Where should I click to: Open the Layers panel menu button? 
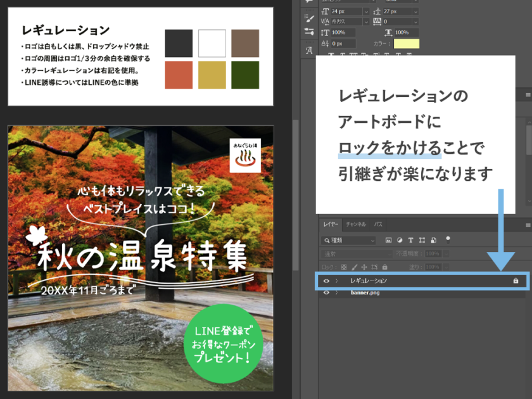pos(528,225)
